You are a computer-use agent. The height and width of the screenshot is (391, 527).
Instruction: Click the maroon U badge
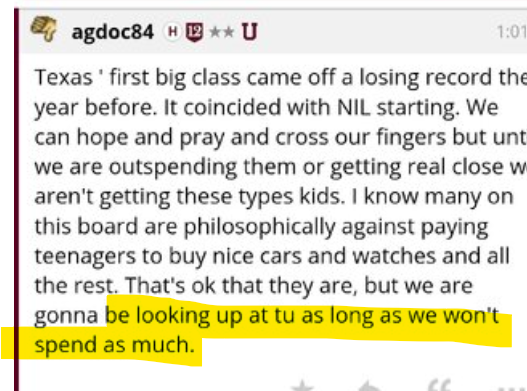[249, 32]
